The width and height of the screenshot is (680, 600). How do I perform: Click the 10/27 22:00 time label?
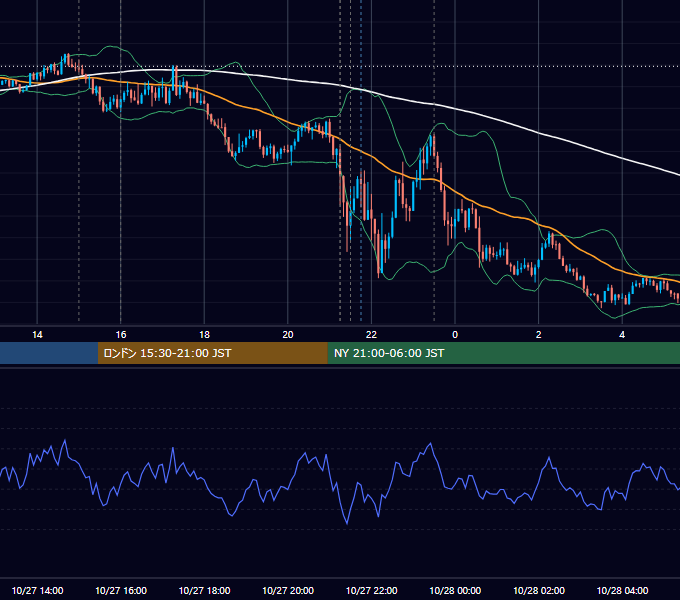point(371,590)
